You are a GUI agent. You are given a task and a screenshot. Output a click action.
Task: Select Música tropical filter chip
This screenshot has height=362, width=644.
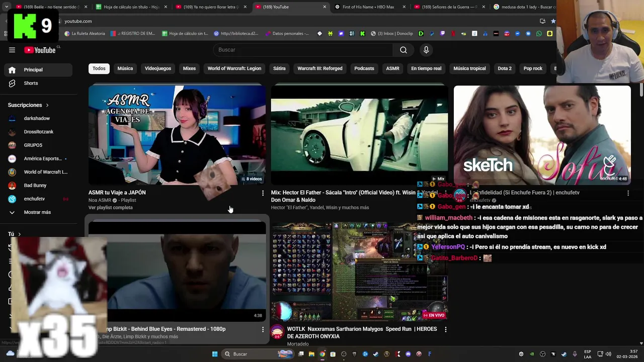tap(469, 68)
